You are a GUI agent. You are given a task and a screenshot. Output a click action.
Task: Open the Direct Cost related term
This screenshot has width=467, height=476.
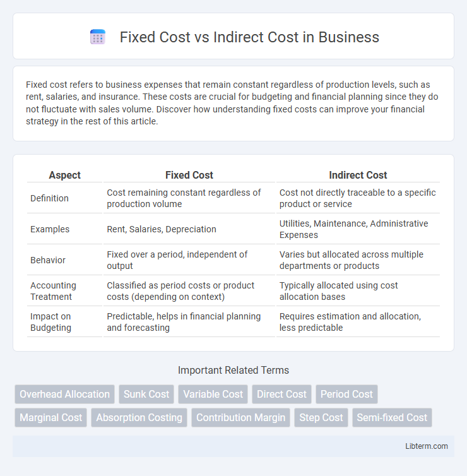[x=281, y=394]
